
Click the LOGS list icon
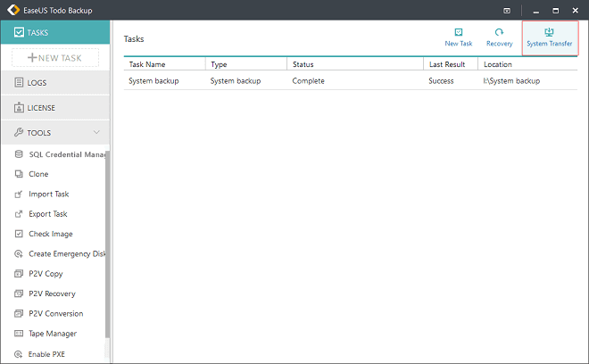pyautogui.click(x=19, y=82)
